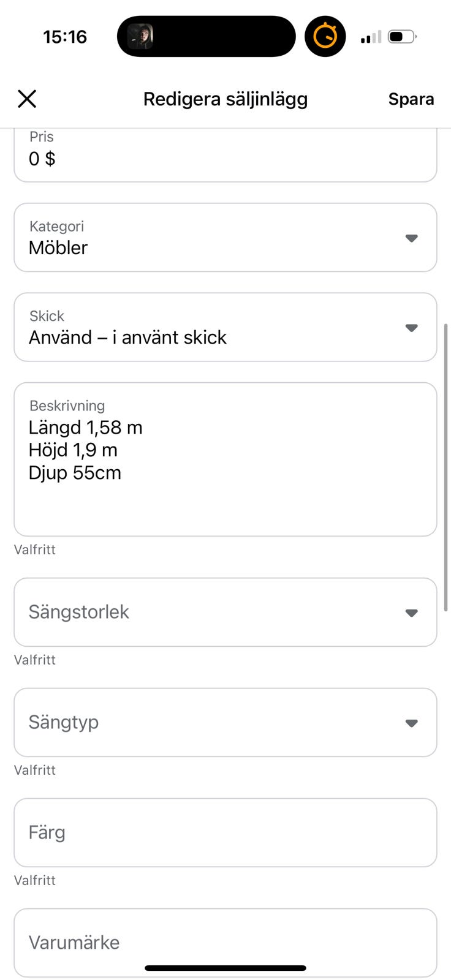Expand the Skick condition dropdown arrow
The image size is (451, 980).
(x=412, y=328)
